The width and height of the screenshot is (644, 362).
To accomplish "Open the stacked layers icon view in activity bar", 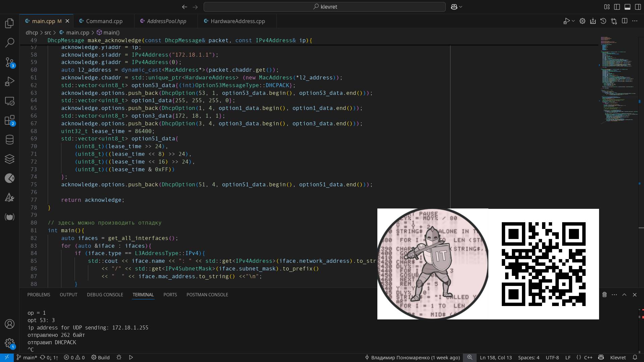I will point(10,159).
